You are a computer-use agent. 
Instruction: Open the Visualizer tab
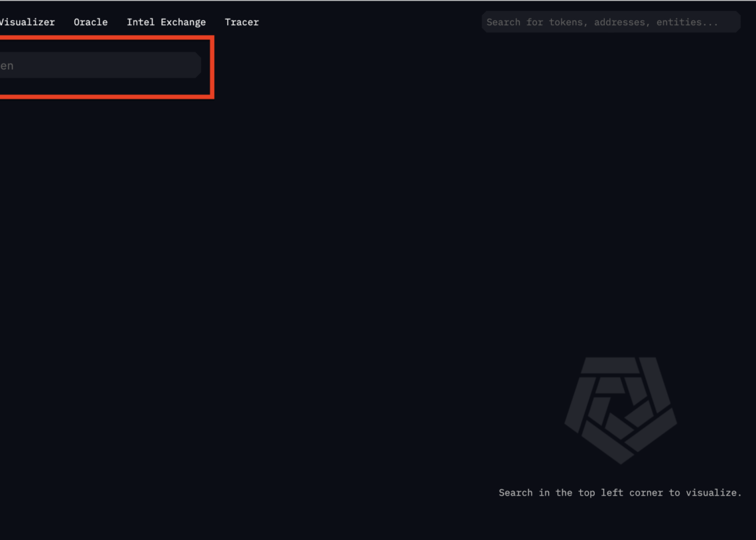pos(27,22)
